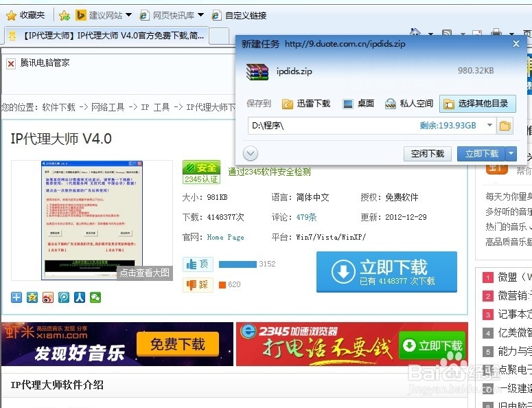Click the ipdids.zip archive icon
The height and width of the screenshot is (408, 532).
pos(257,71)
